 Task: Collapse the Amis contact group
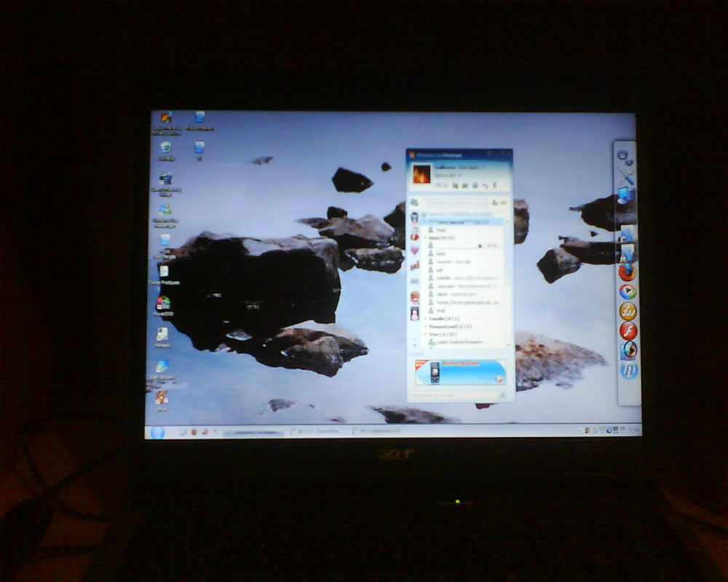[425, 238]
